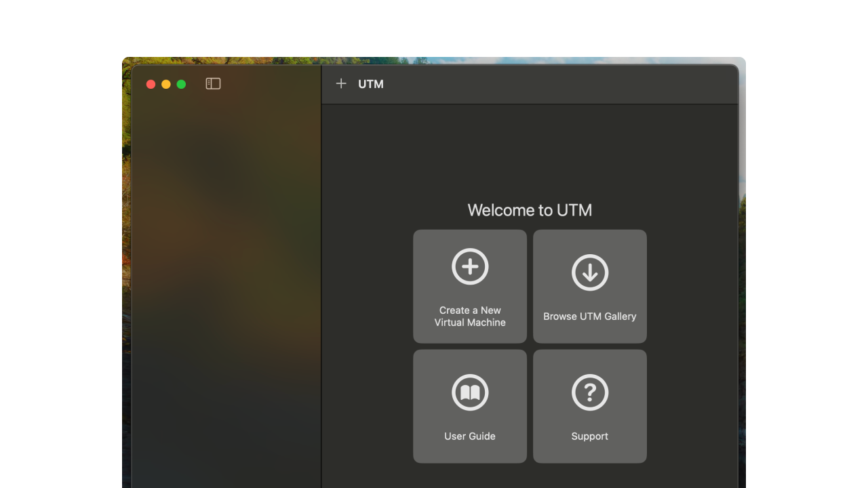Image resolution: width=868 pixels, height=488 pixels.
Task: Click the circled plus icon on the Create tile
Action: click(x=469, y=266)
